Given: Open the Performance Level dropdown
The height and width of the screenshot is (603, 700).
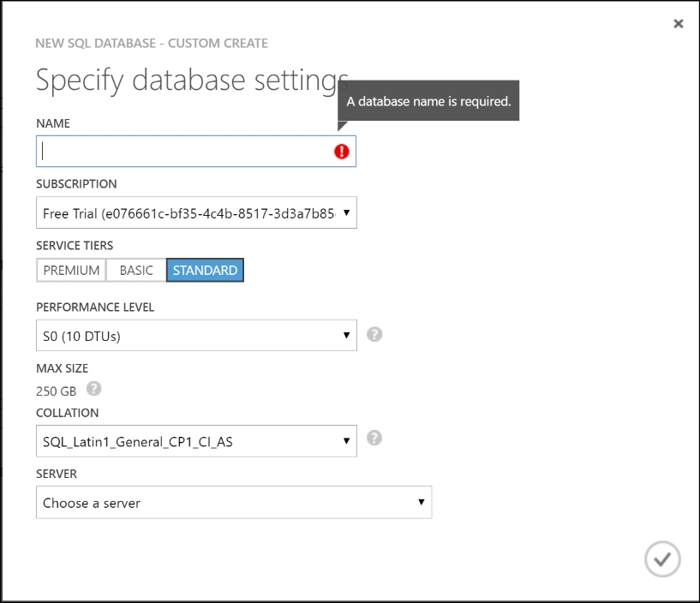Looking at the screenshot, I should pos(346,335).
